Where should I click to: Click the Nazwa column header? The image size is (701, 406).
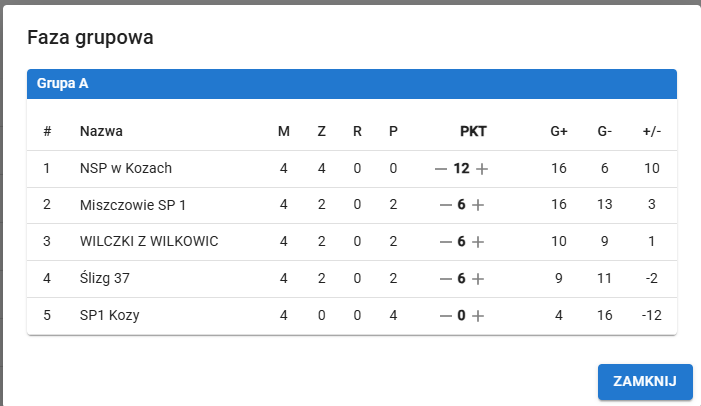[101, 131]
